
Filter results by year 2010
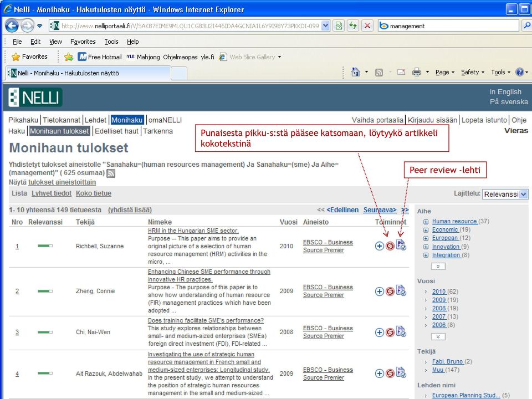tap(439, 292)
